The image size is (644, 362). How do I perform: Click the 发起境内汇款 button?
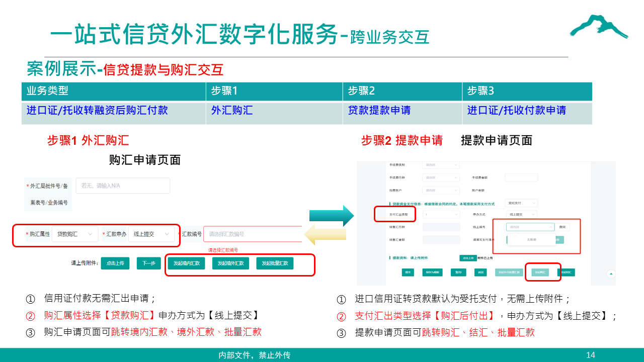(186, 263)
